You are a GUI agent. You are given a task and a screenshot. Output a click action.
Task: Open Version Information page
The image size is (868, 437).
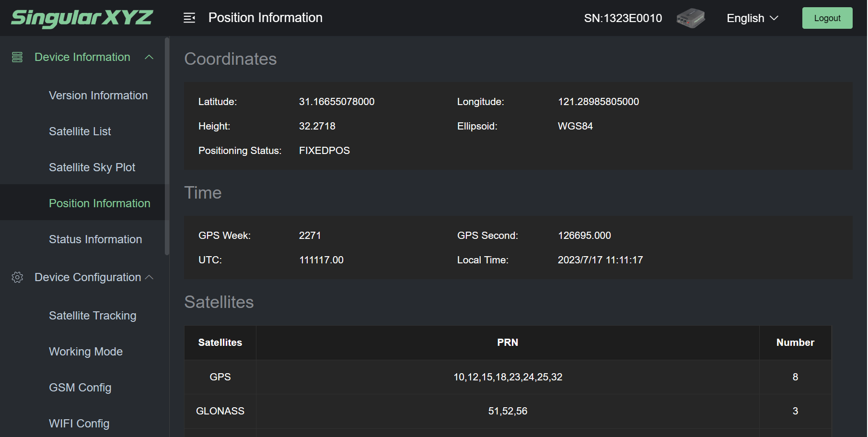(x=98, y=95)
